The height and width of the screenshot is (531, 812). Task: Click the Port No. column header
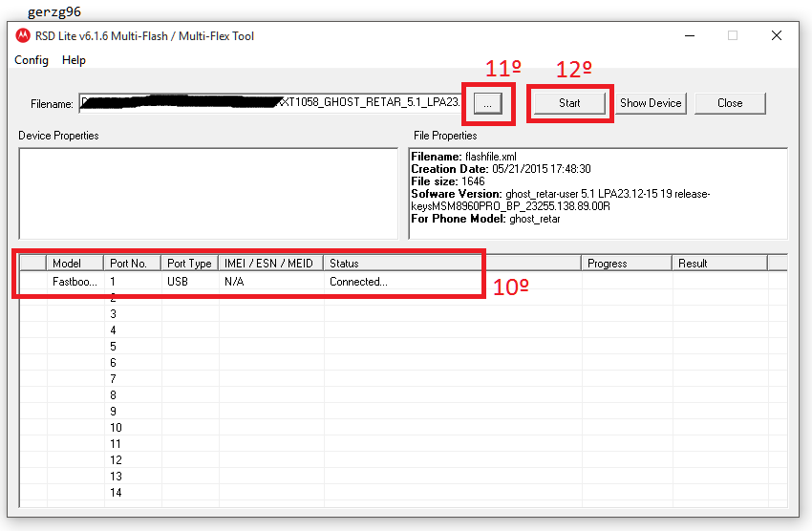click(x=132, y=264)
